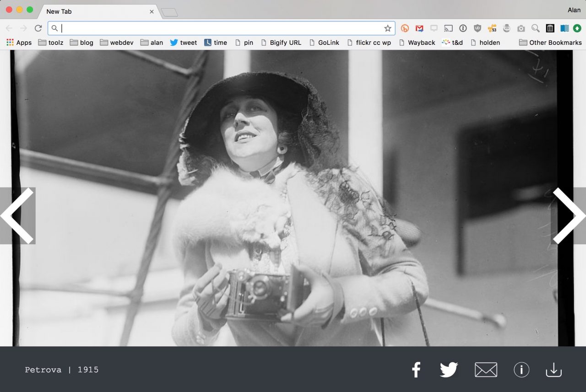This screenshot has width=586, height=392.
Task: Open the Wayback bookmark
Action: coord(417,43)
